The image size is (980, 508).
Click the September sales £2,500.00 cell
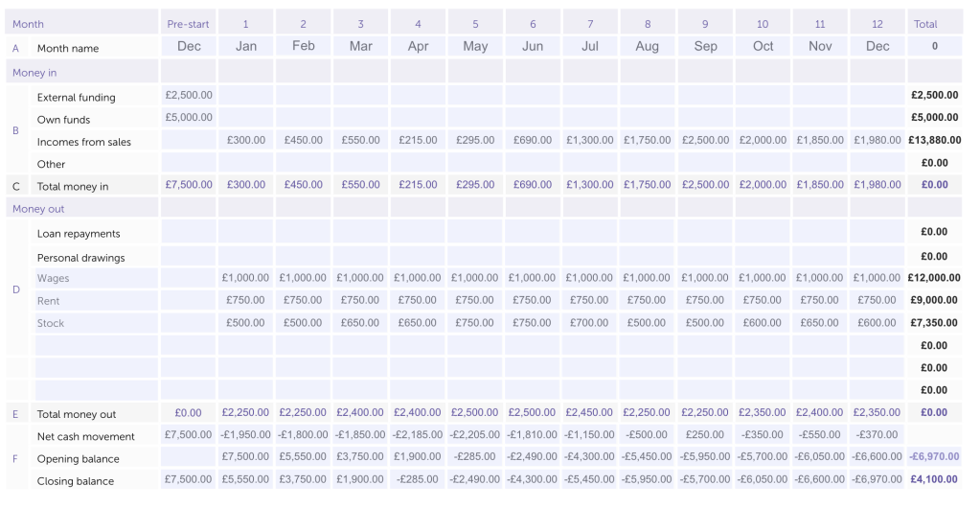point(705,140)
